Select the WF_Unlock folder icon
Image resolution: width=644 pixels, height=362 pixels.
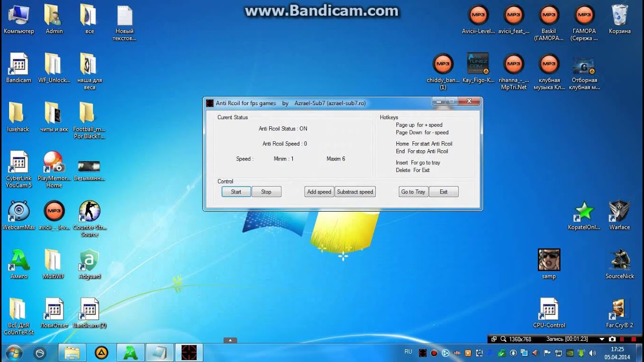54,69
